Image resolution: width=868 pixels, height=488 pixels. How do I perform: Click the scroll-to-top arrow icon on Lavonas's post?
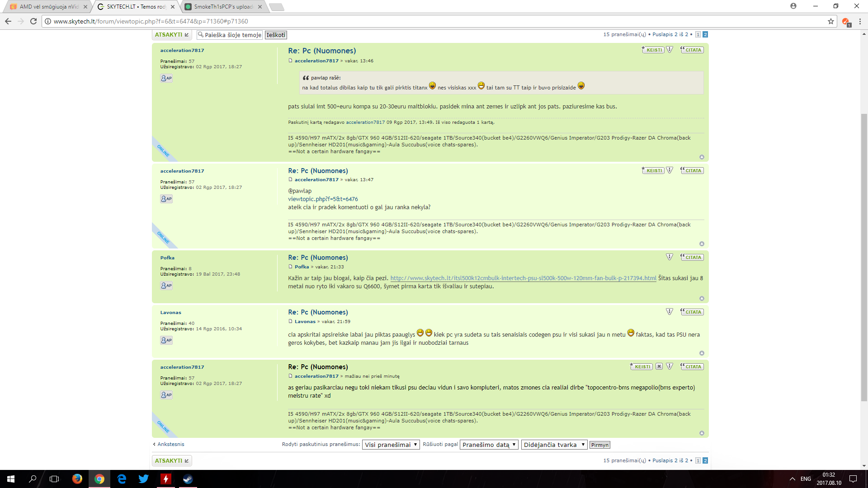(x=702, y=353)
